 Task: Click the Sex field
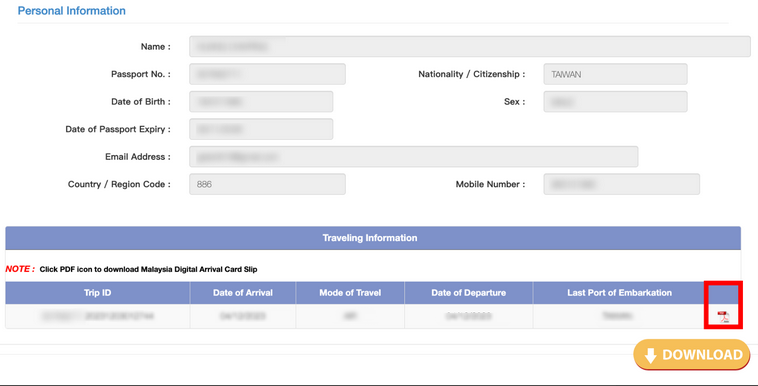click(x=615, y=102)
